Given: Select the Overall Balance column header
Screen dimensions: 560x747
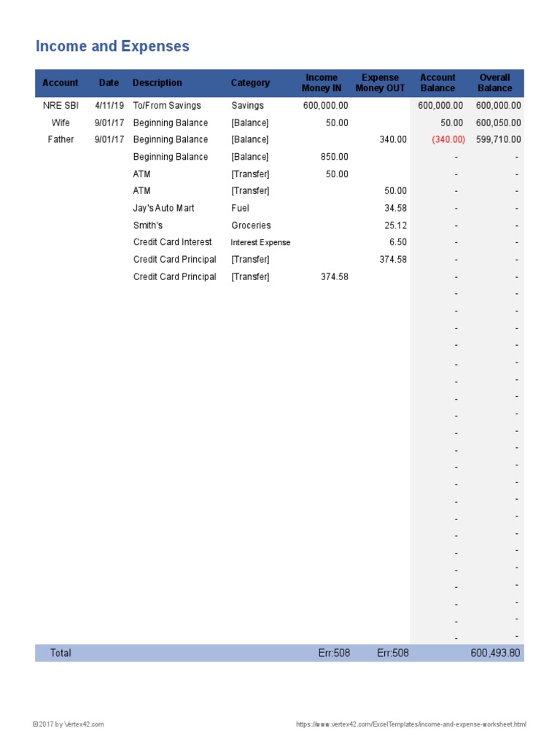Looking at the screenshot, I should coord(495,83).
